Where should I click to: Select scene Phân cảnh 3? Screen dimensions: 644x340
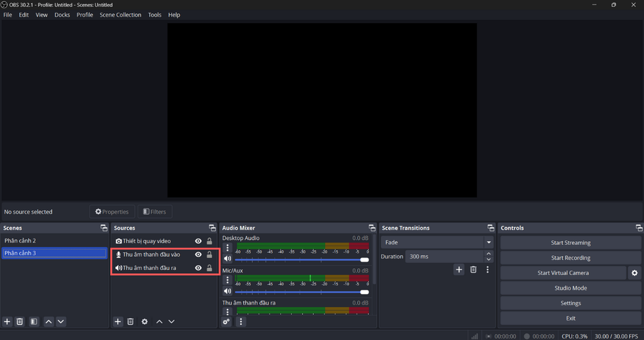tap(55, 253)
